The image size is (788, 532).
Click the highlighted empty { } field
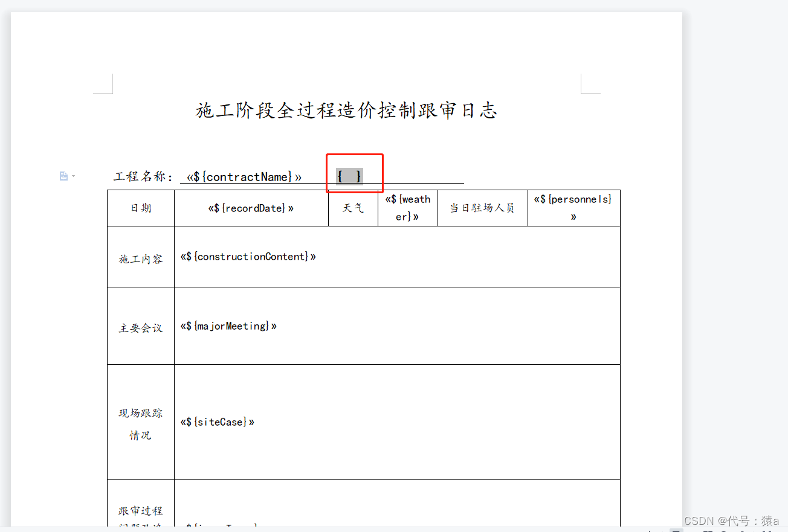tap(350, 176)
